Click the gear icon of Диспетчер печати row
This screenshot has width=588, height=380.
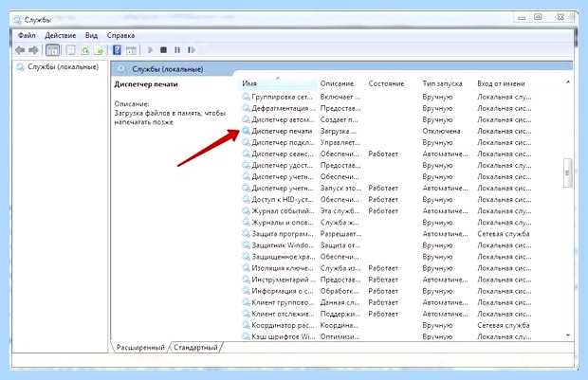click(x=246, y=131)
